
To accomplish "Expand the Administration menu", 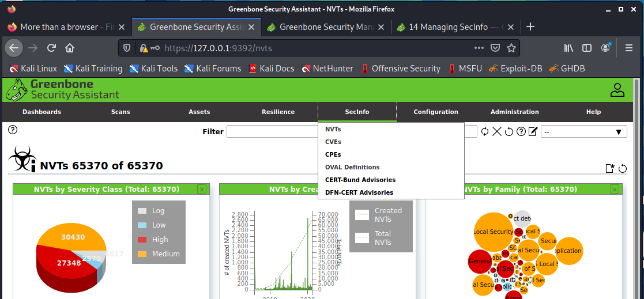I will pos(514,112).
